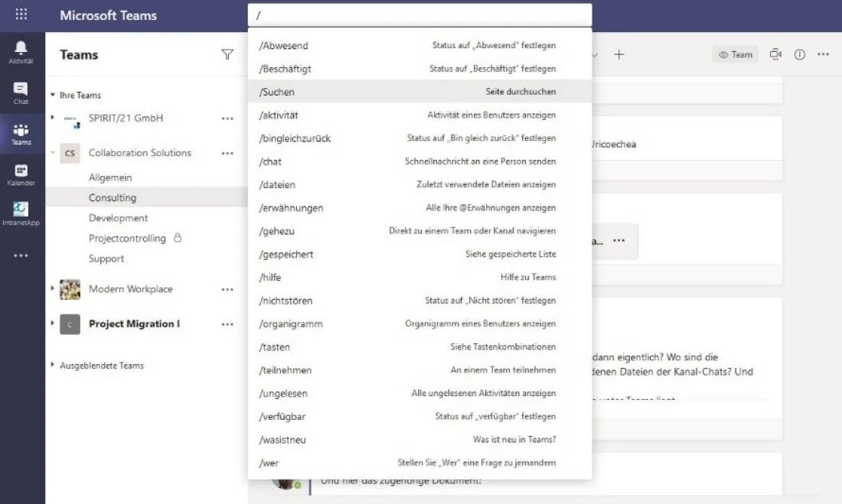The width and height of the screenshot is (842, 504).
Task: Start a video meeting via camera icon
Action: 775,54
